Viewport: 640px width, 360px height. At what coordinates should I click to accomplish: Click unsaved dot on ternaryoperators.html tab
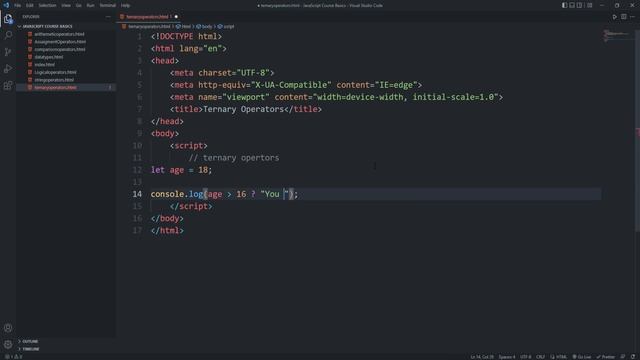[176, 17]
